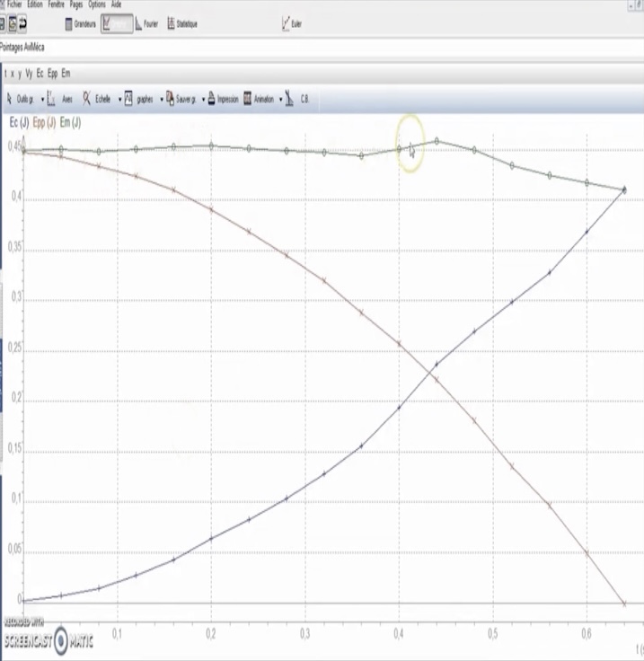Click the Animation button
Viewport: 644px width, 661px height.
point(259,99)
